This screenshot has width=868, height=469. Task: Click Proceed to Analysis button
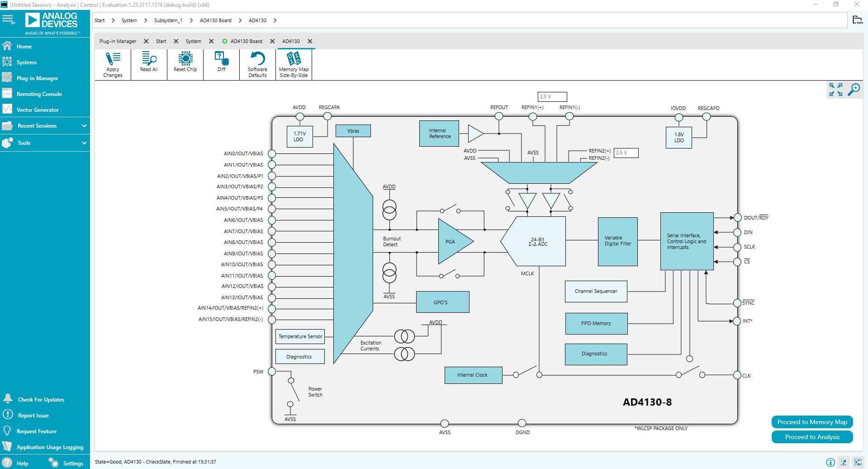pyautogui.click(x=812, y=437)
